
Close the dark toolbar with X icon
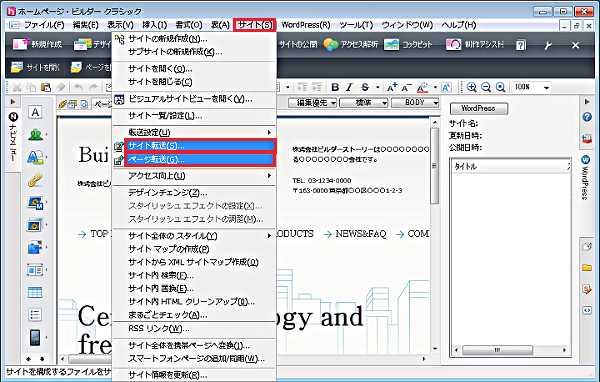pos(575,45)
